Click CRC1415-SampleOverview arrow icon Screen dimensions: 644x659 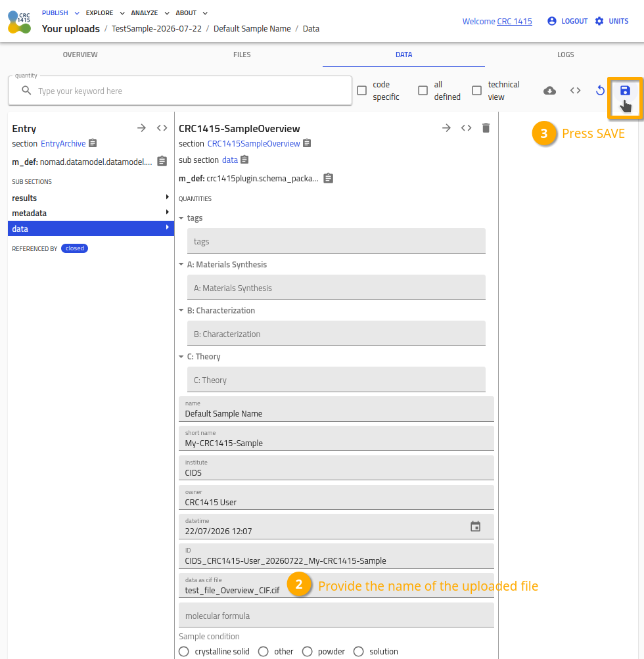(446, 127)
